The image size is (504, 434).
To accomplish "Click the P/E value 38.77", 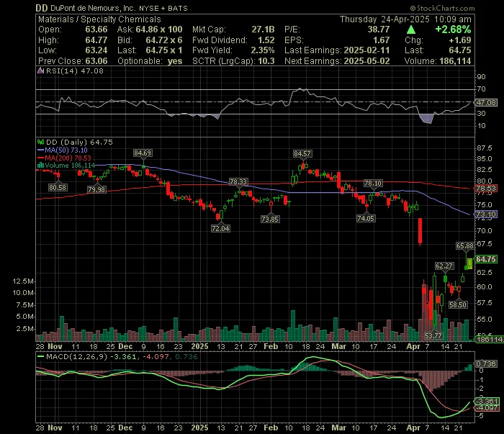I will click(379, 30).
